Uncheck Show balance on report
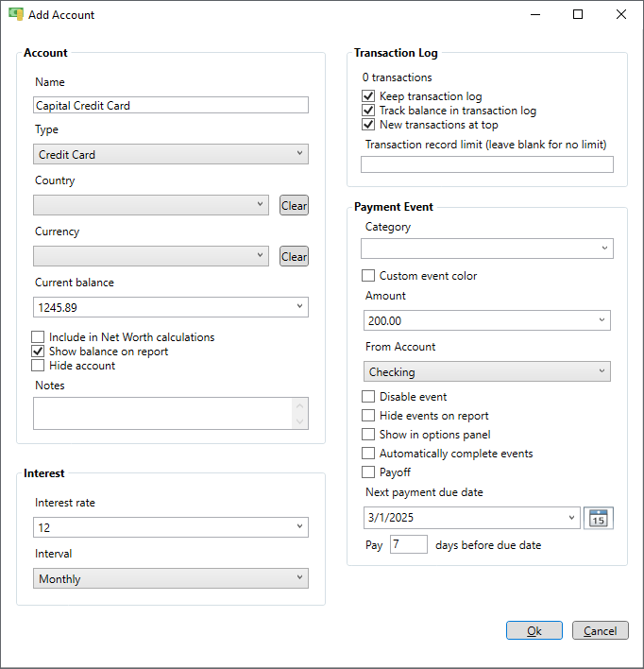This screenshot has height=669, width=644. coord(38,352)
